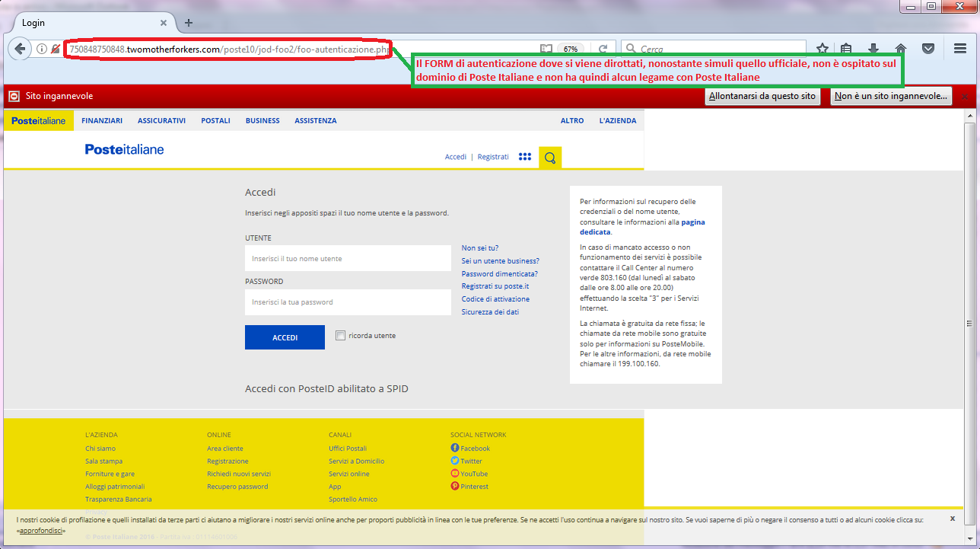
Task: Focus the UTENTE username field
Action: [348, 259]
